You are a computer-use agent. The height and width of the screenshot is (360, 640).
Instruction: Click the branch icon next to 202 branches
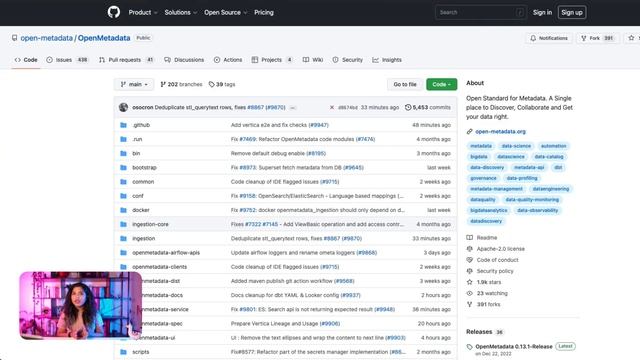(163, 84)
